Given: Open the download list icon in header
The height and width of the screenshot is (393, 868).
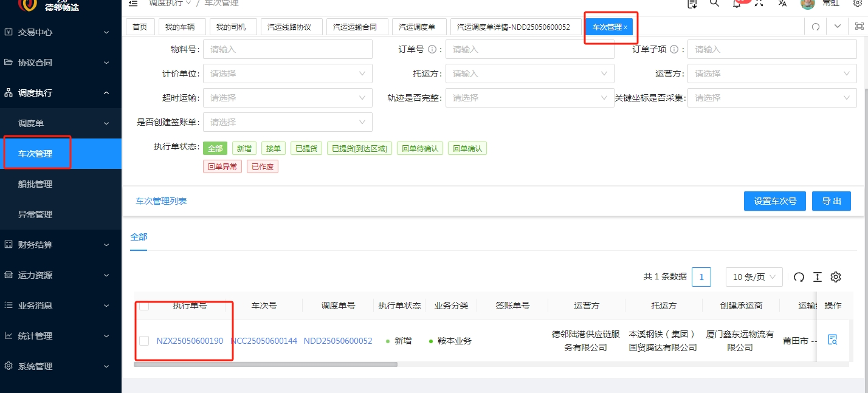Looking at the screenshot, I should 692,3.
